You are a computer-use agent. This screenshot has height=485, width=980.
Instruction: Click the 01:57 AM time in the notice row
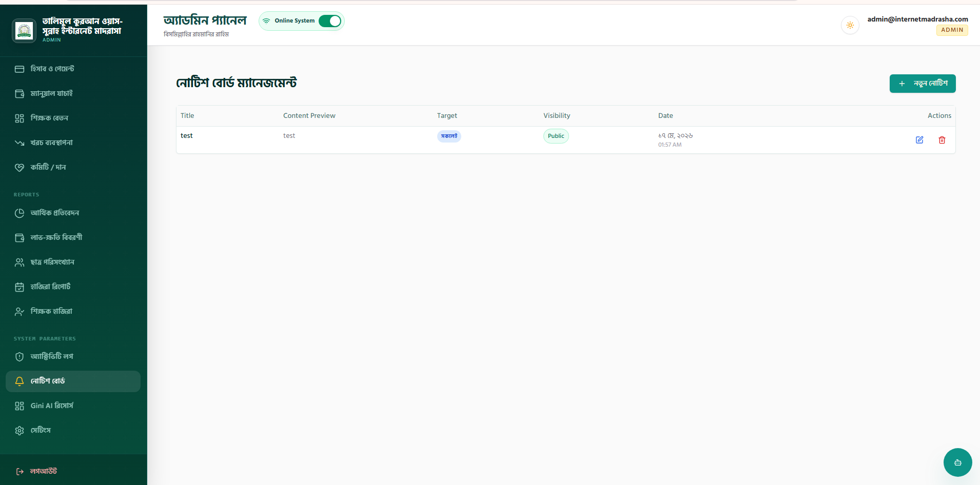tap(670, 145)
